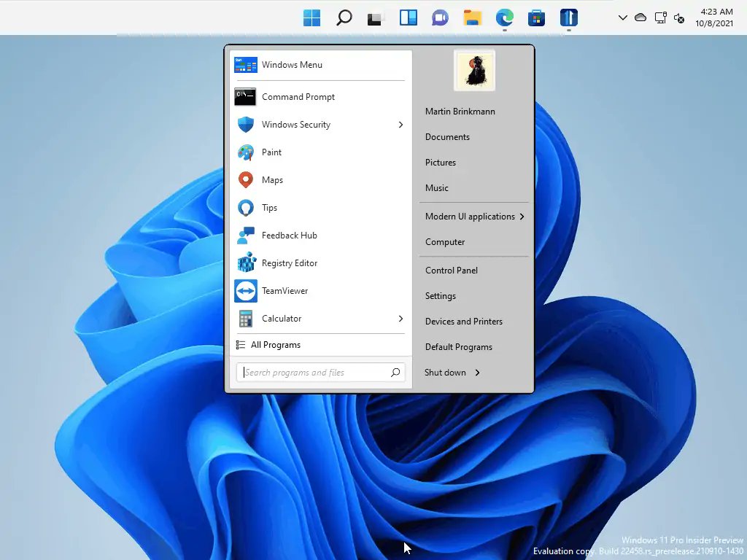Click the Registry Editor cubes icon
Image resolution: width=747 pixels, height=560 pixels.
247,262
